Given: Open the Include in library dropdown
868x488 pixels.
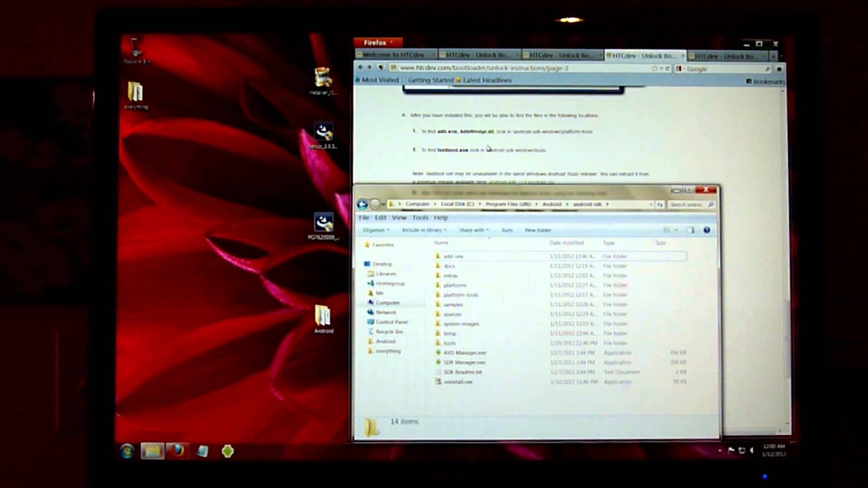Looking at the screenshot, I should tap(424, 230).
